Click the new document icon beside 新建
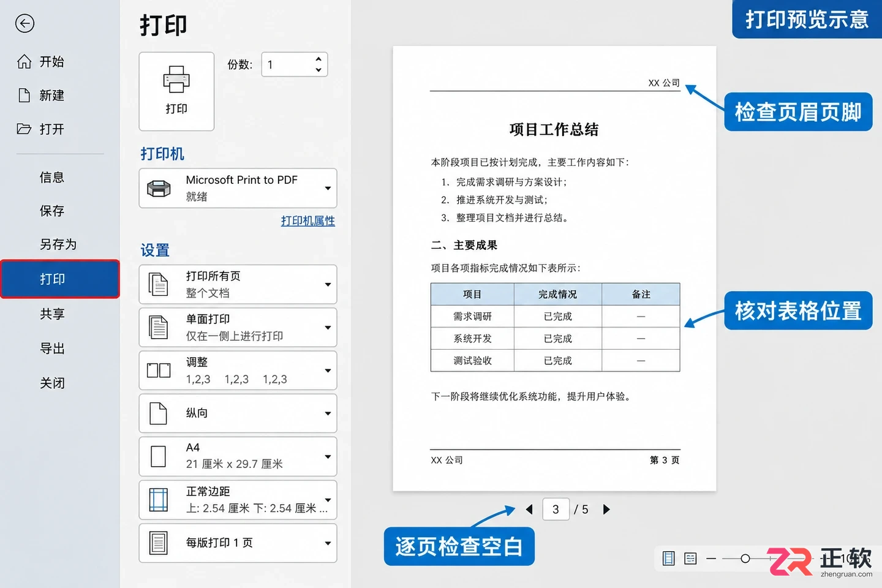882x588 pixels. 24,95
